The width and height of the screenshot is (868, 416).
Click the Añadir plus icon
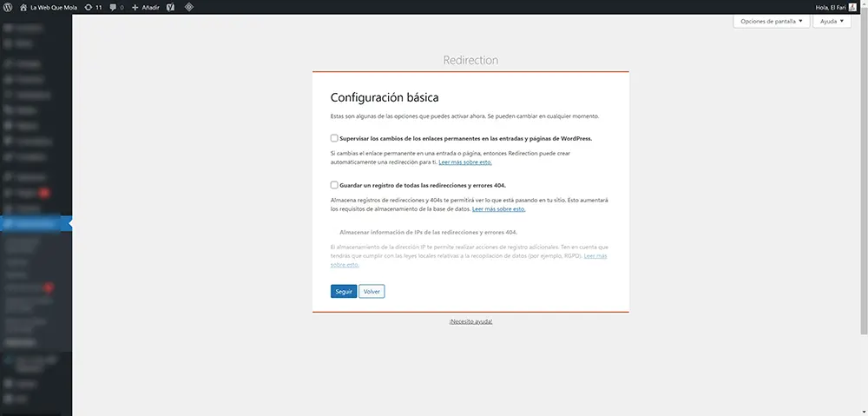[135, 7]
